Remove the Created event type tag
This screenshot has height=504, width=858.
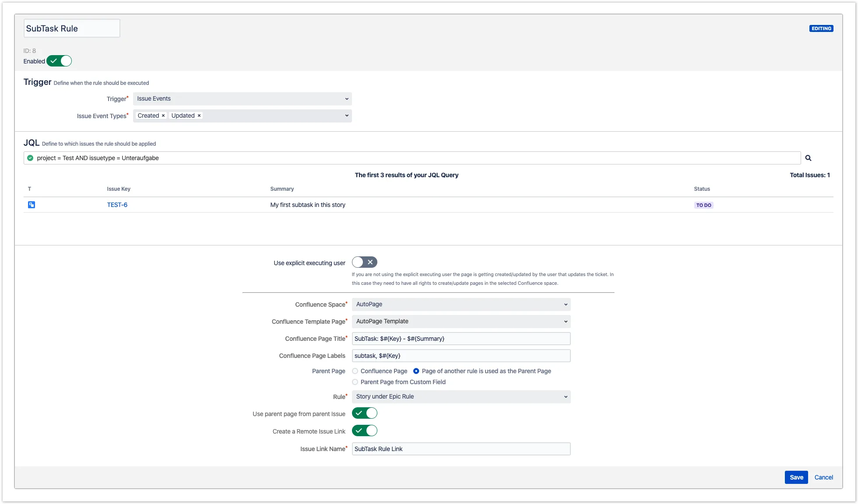click(163, 115)
